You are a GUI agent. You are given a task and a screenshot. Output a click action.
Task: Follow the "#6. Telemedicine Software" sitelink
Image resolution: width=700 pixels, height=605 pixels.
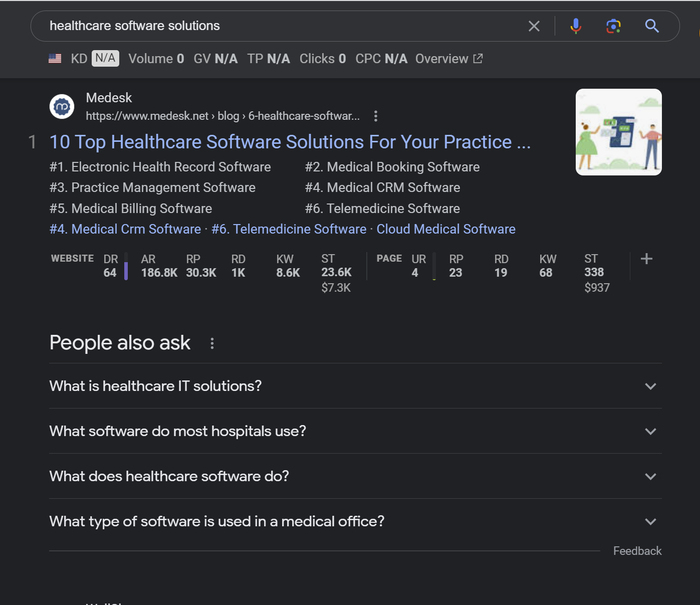[x=289, y=229]
